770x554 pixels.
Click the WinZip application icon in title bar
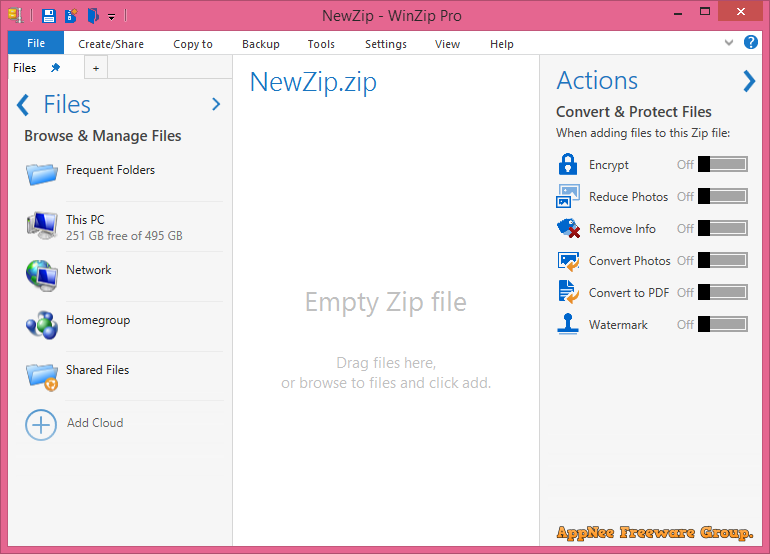point(15,15)
